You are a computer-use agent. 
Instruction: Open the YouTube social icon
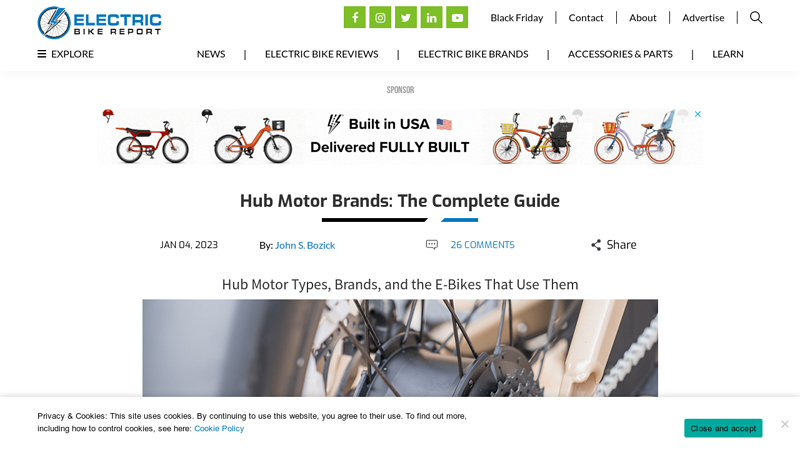[457, 17]
